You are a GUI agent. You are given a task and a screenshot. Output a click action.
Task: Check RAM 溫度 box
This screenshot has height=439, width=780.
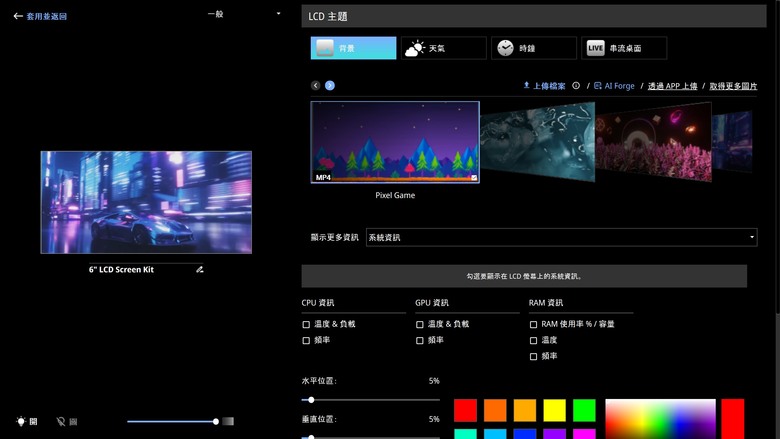pos(533,341)
